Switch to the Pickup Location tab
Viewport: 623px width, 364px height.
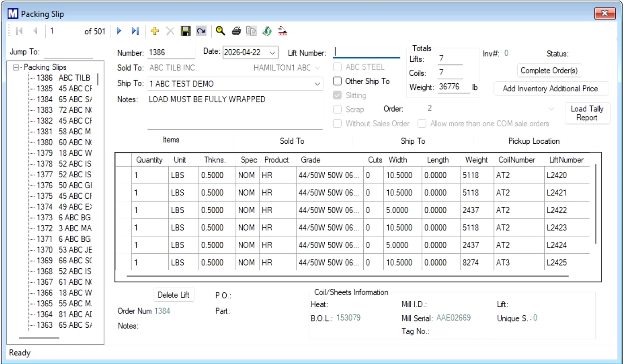[x=533, y=141]
